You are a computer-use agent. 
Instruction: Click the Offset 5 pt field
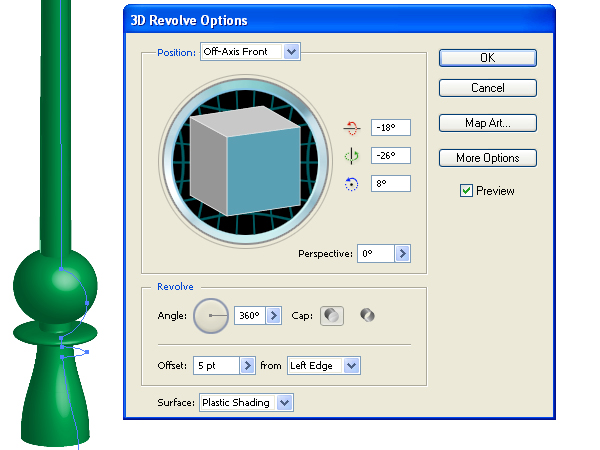pyautogui.click(x=217, y=365)
